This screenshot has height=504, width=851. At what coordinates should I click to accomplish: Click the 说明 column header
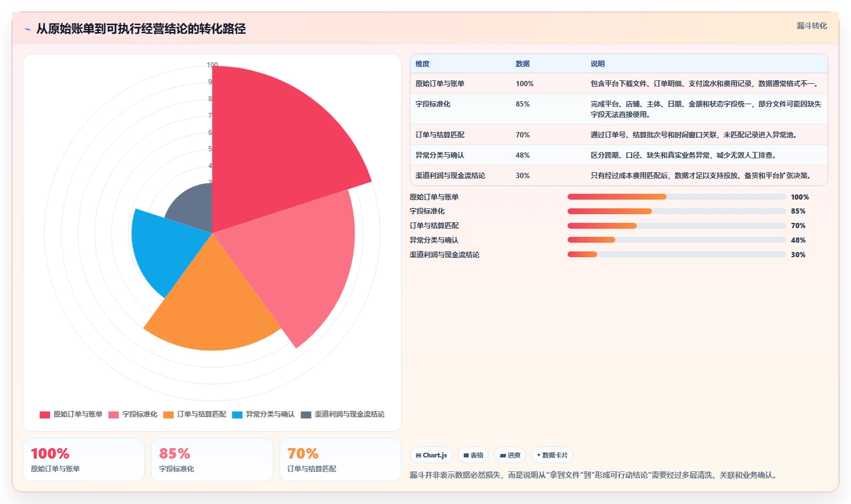(598, 64)
